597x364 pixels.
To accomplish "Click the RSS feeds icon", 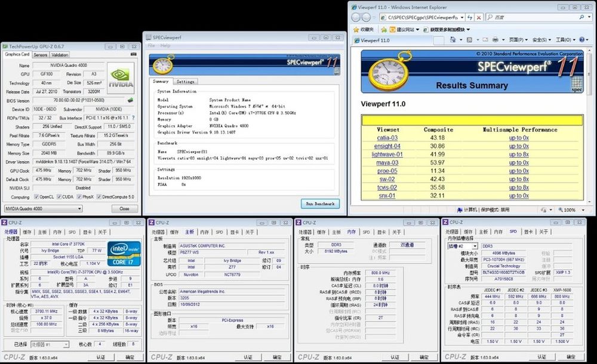I will coord(470,39).
